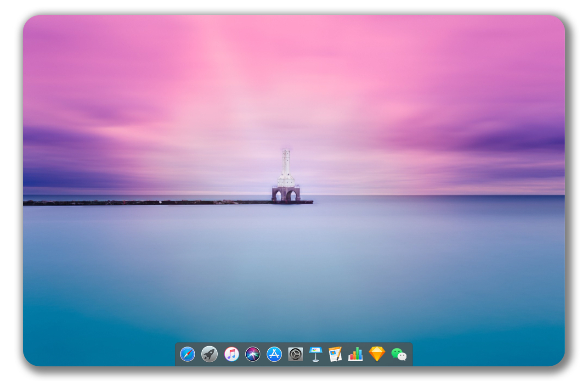This screenshot has width=588, height=381.
Task: Launch Keynote from the dock
Action: pyautogui.click(x=316, y=354)
